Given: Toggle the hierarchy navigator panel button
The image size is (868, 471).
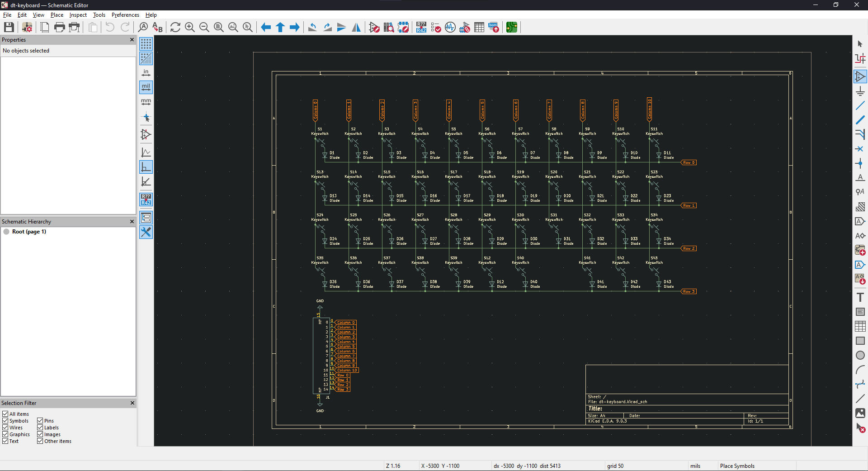Looking at the screenshot, I should click(x=146, y=218).
